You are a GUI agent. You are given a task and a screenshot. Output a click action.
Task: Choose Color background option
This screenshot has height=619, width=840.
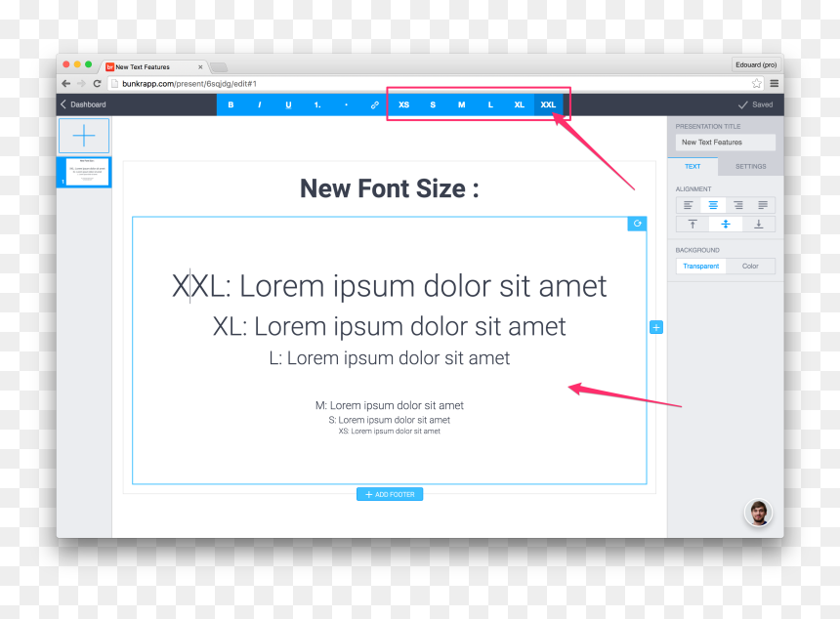click(750, 267)
